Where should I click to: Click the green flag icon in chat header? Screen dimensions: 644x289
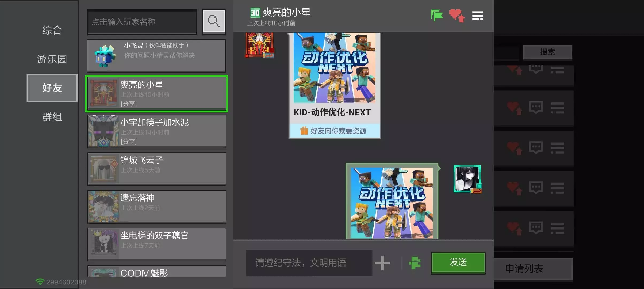pyautogui.click(x=437, y=16)
